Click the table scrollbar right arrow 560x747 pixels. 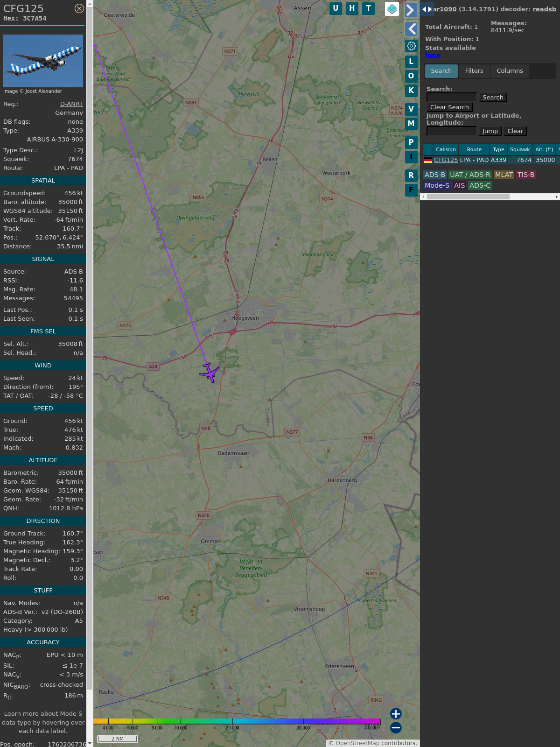click(x=557, y=197)
